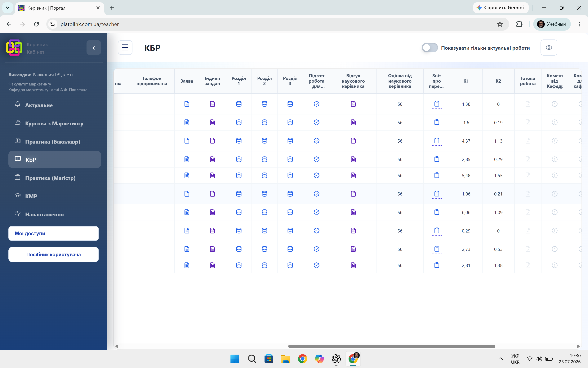588x368 pixels.
Task: Reload the page
Action: click(36, 24)
